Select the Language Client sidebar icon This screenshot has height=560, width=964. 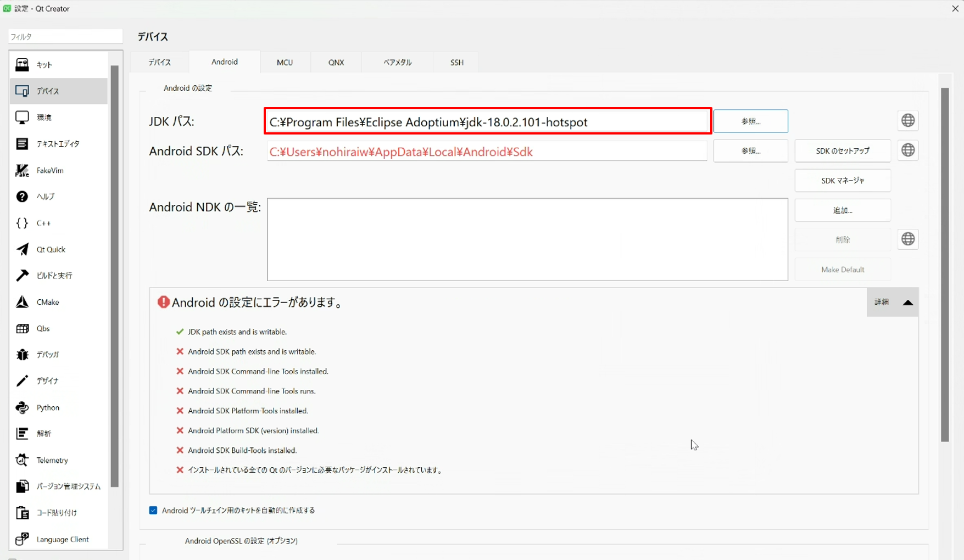pyautogui.click(x=22, y=539)
